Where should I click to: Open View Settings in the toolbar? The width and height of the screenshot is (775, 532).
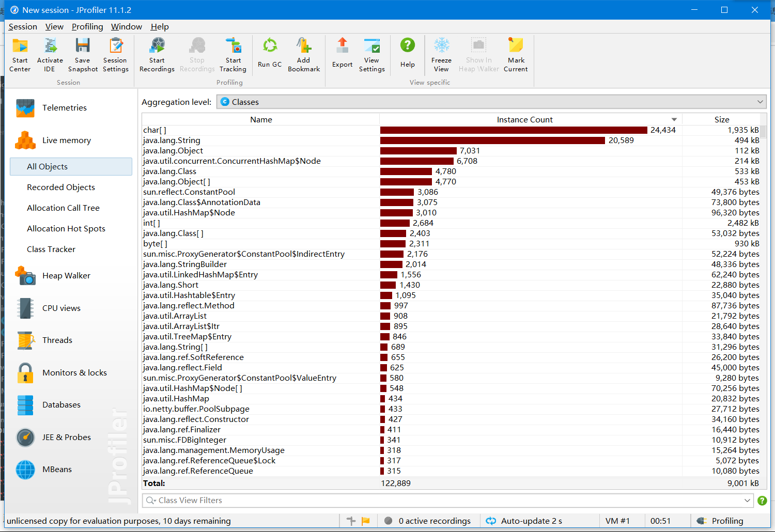click(x=372, y=55)
